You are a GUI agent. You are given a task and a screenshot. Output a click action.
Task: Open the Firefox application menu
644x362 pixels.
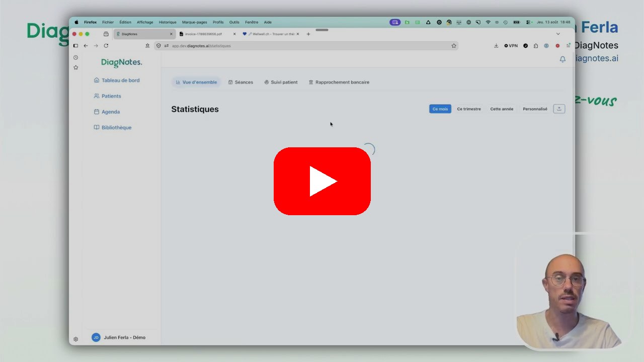pos(569,46)
